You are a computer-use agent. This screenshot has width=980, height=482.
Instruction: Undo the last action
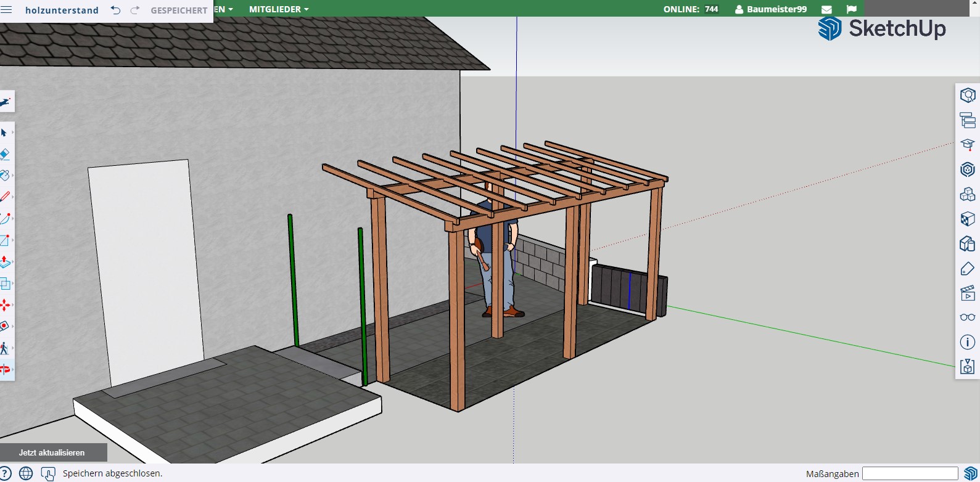pyautogui.click(x=115, y=10)
